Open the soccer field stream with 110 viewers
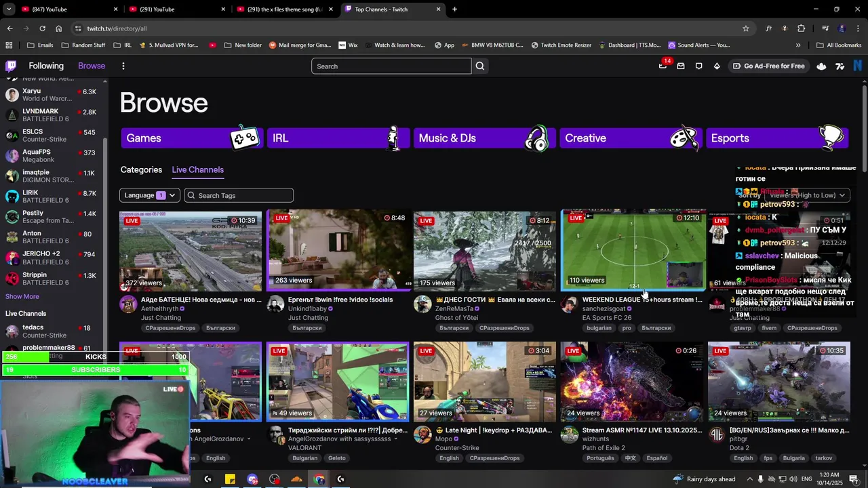This screenshot has width=868, height=488. point(633,249)
